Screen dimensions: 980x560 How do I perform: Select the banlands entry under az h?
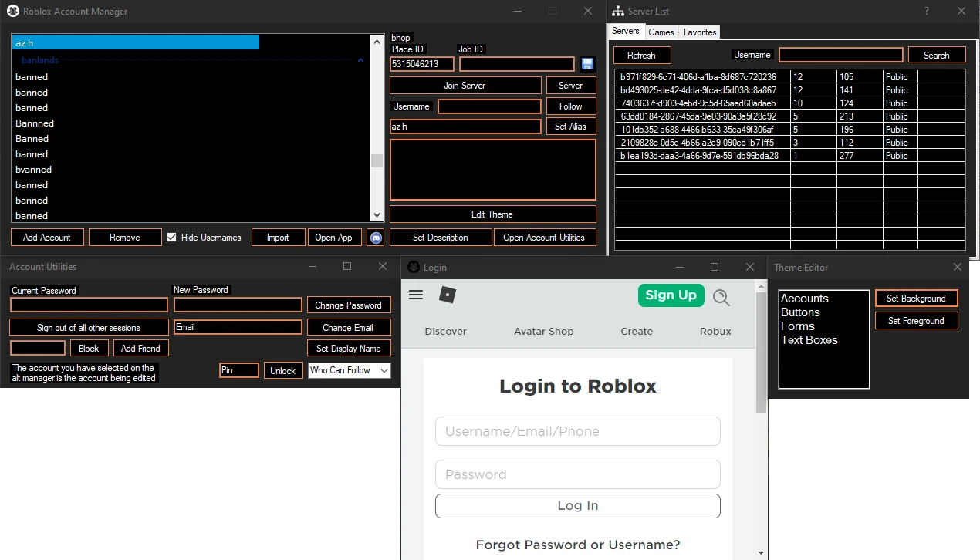(x=39, y=60)
